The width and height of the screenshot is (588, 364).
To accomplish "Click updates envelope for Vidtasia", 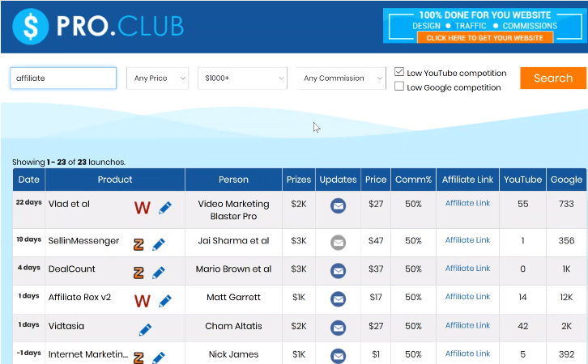I will (x=339, y=328).
